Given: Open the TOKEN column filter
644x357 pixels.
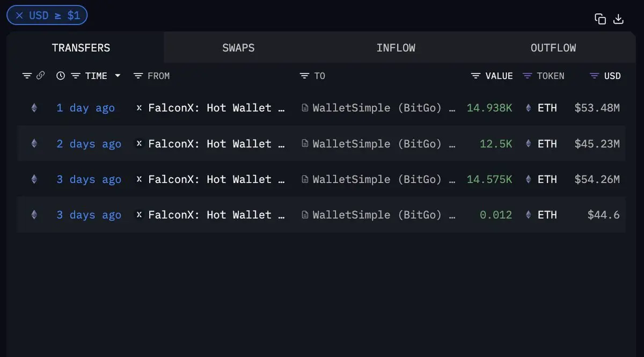Looking at the screenshot, I should click(x=527, y=76).
